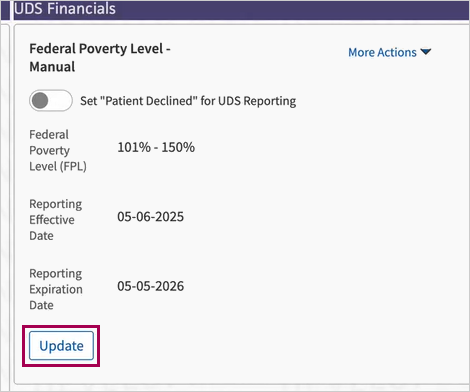The width and height of the screenshot is (470, 392).
Task: Click the purple header bar's empty right area
Action: coord(293,9)
